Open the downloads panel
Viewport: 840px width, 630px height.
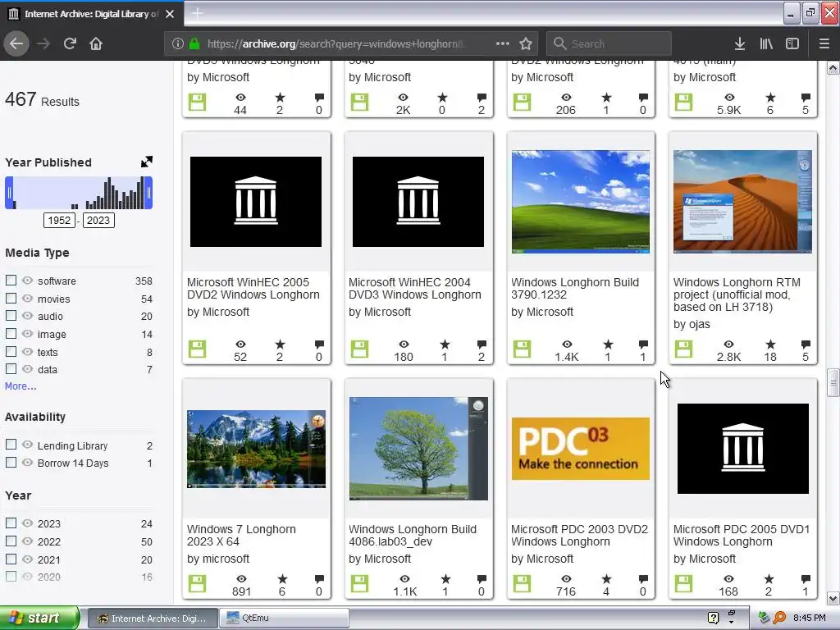click(x=740, y=43)
